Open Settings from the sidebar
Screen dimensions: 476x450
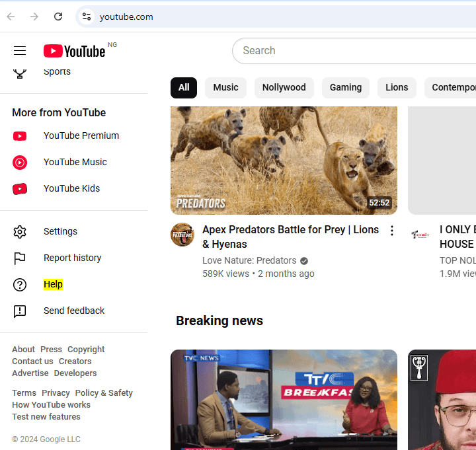(73, 232)
